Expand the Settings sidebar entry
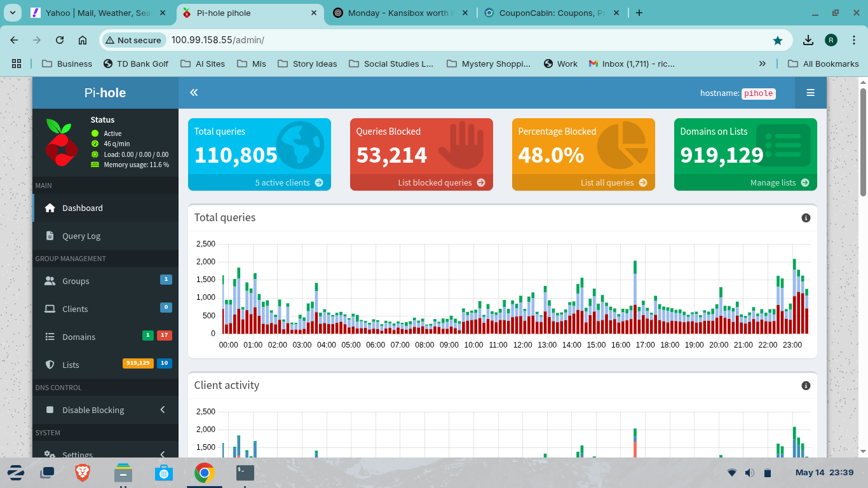Image resolution: width=868 pixels, height=488 pixels. [x=162, y=454]
